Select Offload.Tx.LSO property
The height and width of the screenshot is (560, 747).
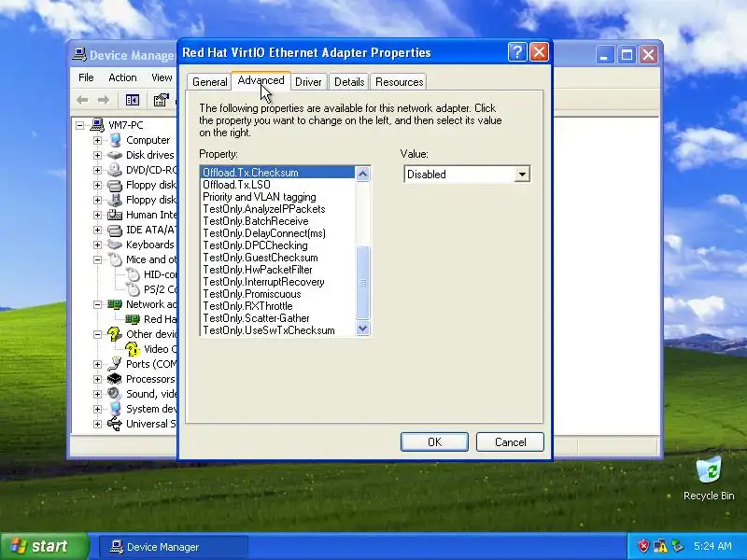tap(277, 185)
